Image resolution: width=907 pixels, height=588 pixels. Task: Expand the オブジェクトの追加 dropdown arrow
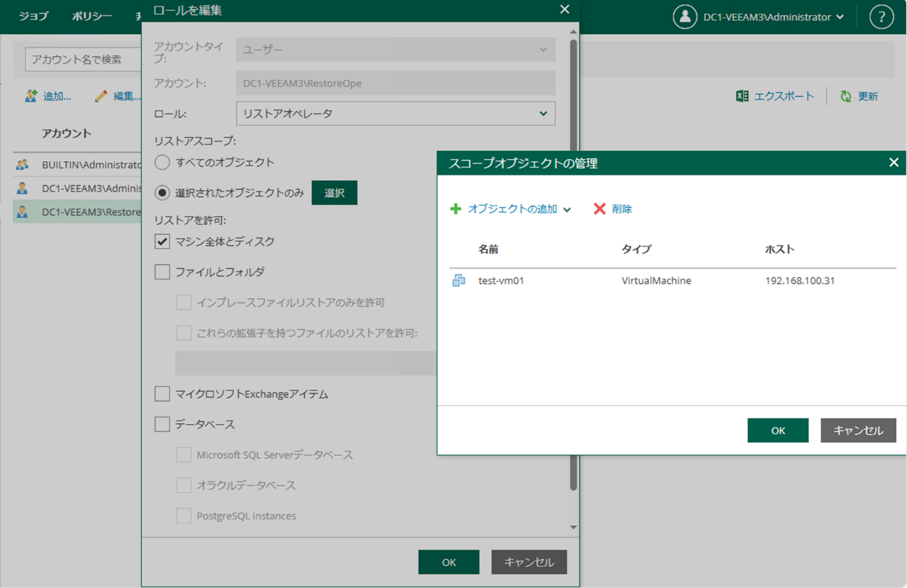pyautogui.click(x=567, y=209)
